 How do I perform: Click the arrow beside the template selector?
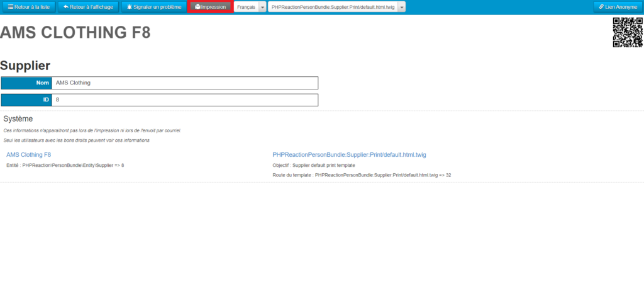tap(402, 7)
